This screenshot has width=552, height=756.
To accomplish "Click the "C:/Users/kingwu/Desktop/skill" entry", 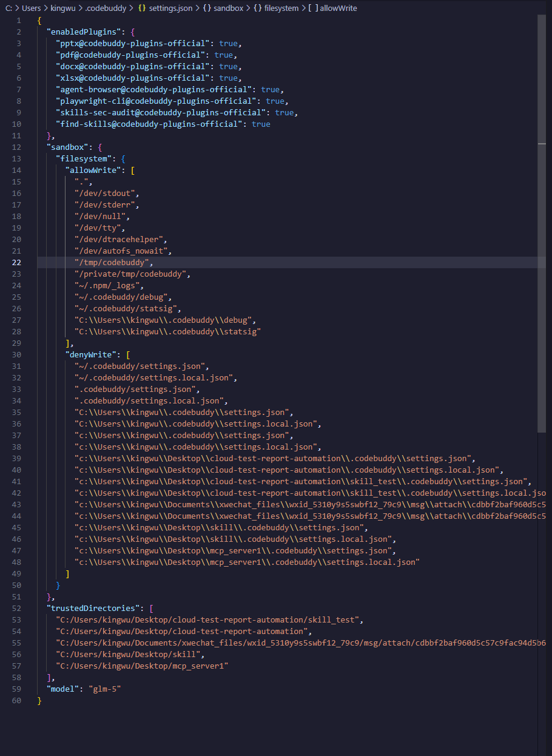I will tap(128, 654).
